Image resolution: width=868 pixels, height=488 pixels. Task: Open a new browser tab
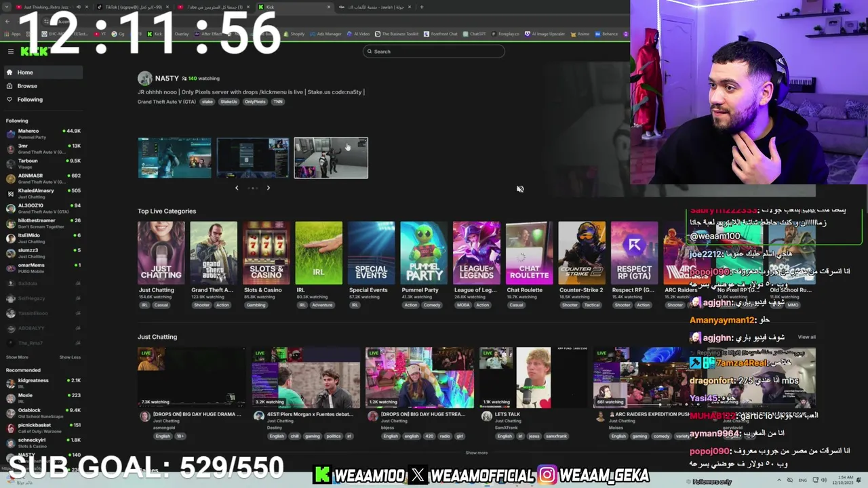(x=421, y=7)
